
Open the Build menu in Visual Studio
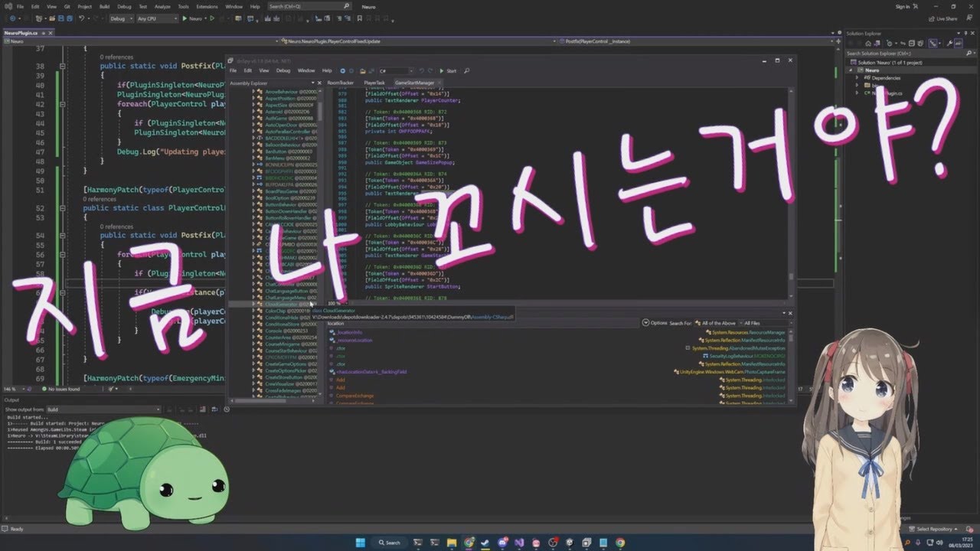104,6
